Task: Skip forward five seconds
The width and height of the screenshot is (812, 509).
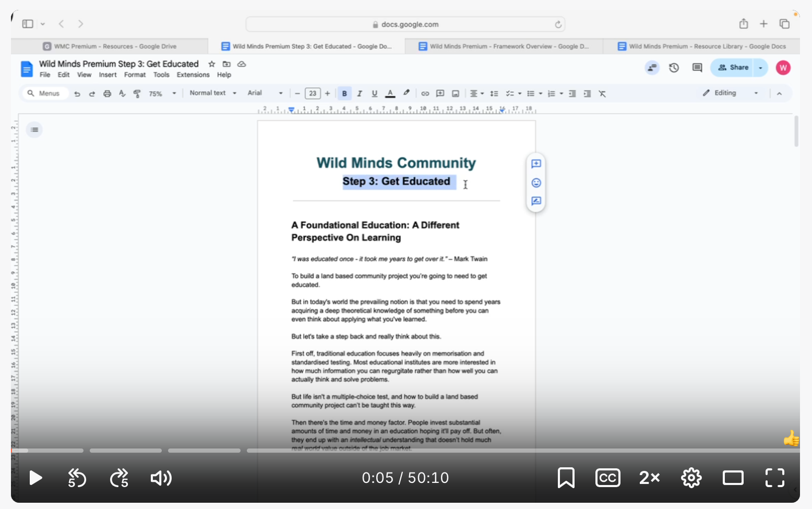Action: click(x=119, y=478)
